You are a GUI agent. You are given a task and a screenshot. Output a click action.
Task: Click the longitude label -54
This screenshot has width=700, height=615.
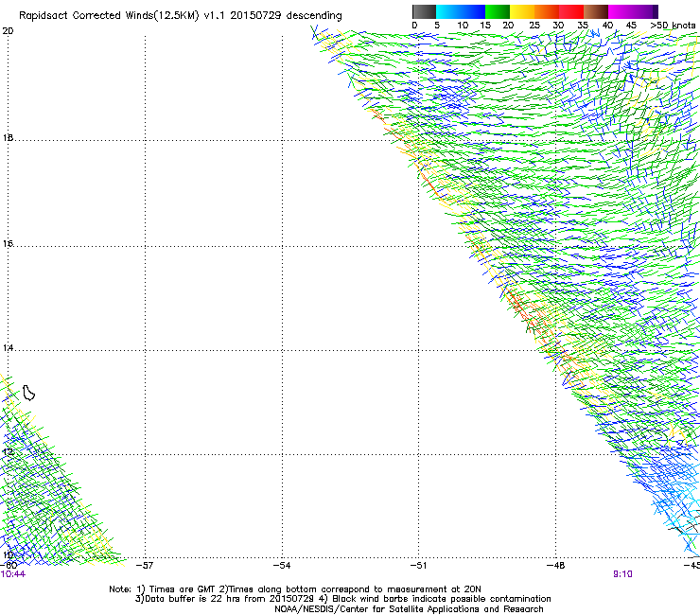[x=282, y=566]
